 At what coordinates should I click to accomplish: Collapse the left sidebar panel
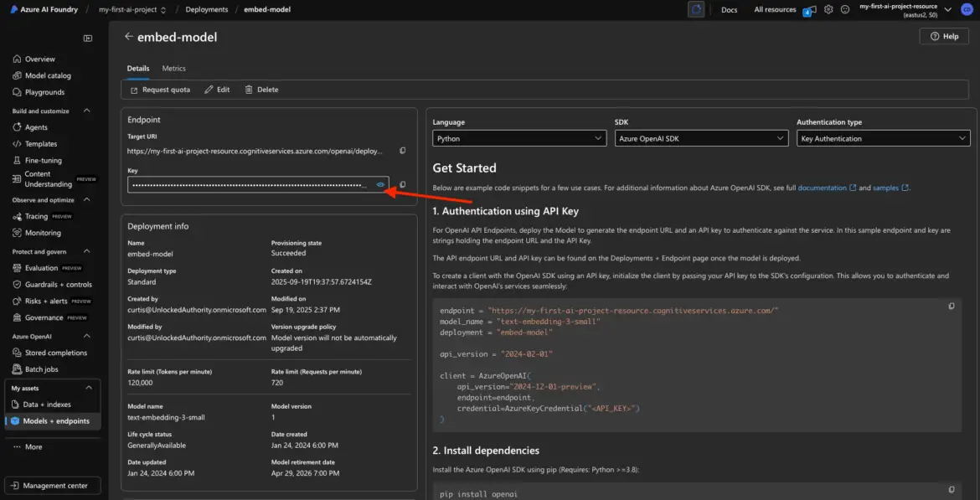point(88,39)
